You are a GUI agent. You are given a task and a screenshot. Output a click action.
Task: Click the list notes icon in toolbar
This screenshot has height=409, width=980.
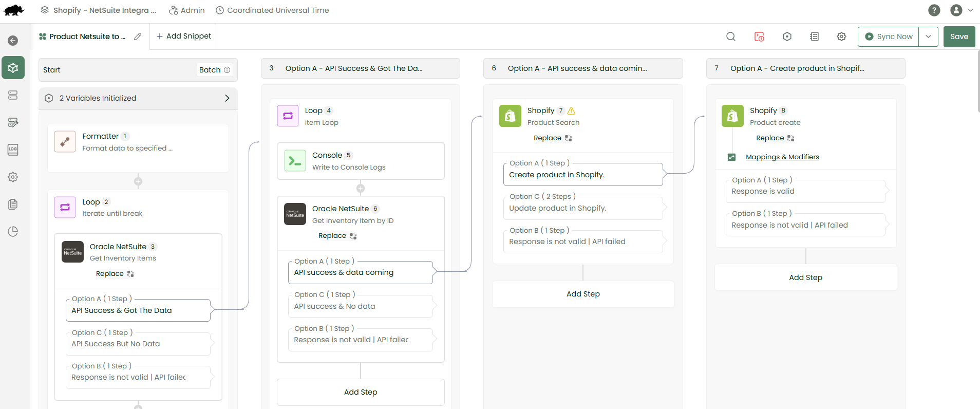click(814, 36)
